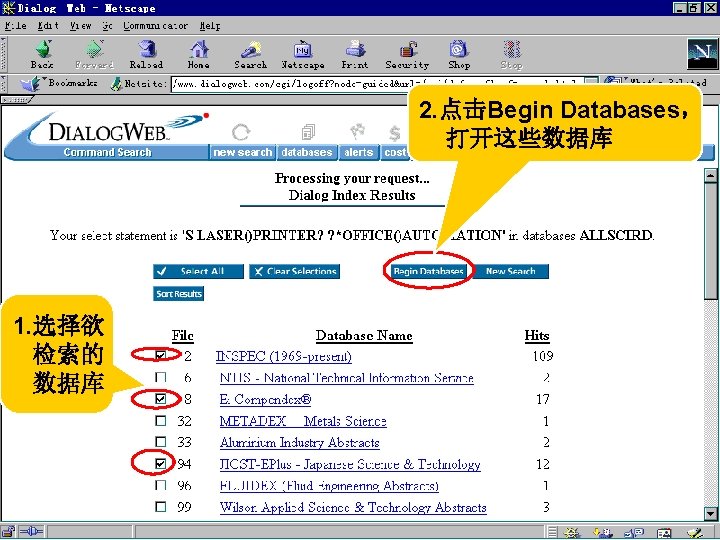The height and width of the screenshot is (540, 720).
Task: Click the page scrollbar down arrow
Action: (710, 513)
